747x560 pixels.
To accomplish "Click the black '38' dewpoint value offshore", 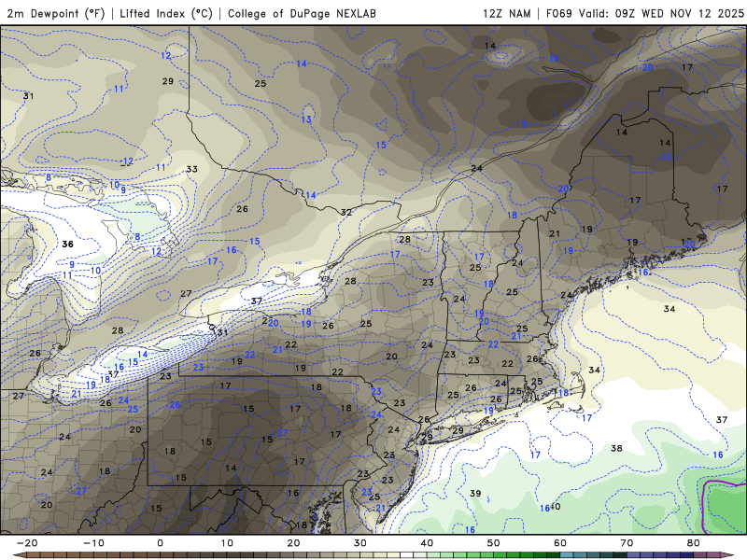I will click(616, 448).
